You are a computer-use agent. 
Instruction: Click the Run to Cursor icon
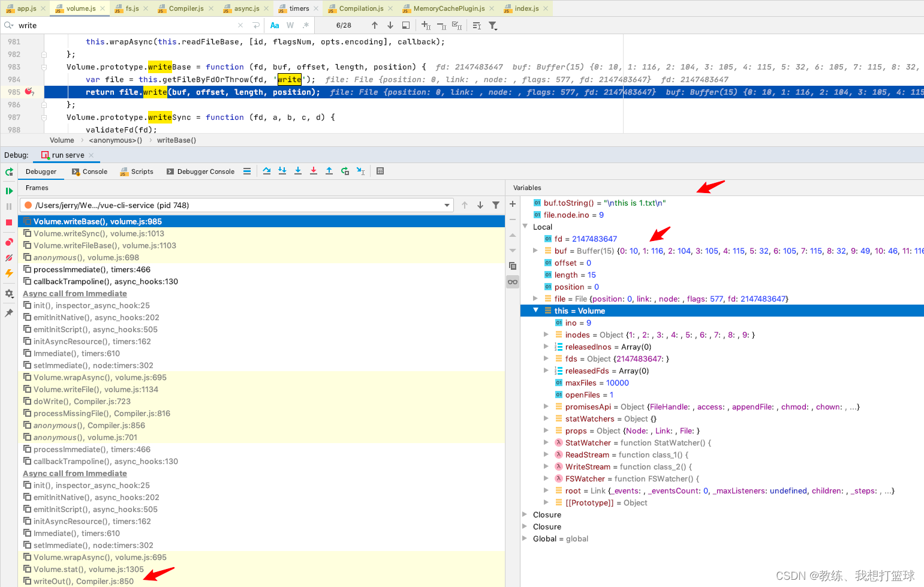click(360, 171)
